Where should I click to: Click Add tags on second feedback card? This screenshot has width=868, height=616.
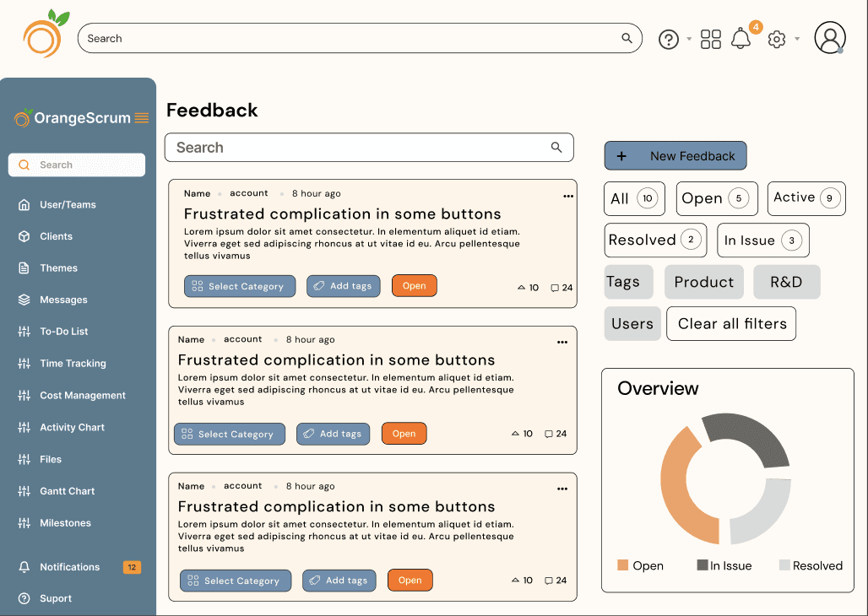pos(334,434)
